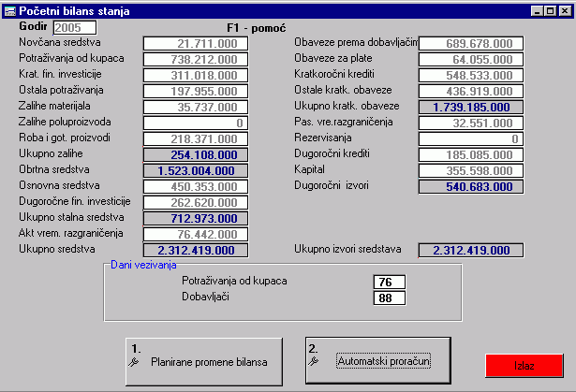Click Krat. fin. investicije value field
Screen dimensions: 576x392
coord(196,75)
